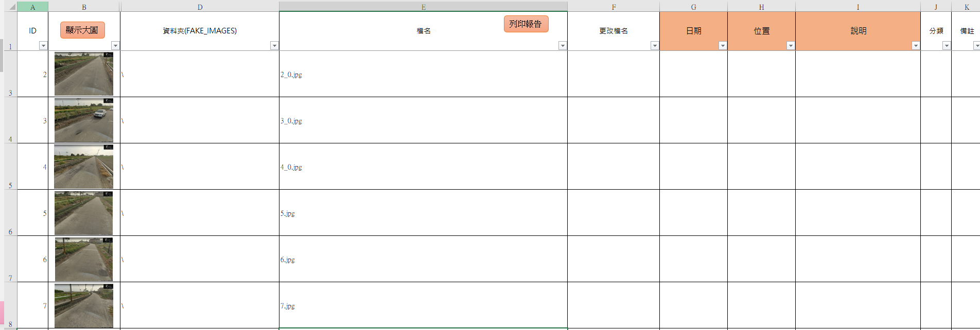Open the 資料夾(FAKE_IMAGES) column filter dropdown
The height and width of the screenshot is (330, 980).
click(x=274, y=46)
